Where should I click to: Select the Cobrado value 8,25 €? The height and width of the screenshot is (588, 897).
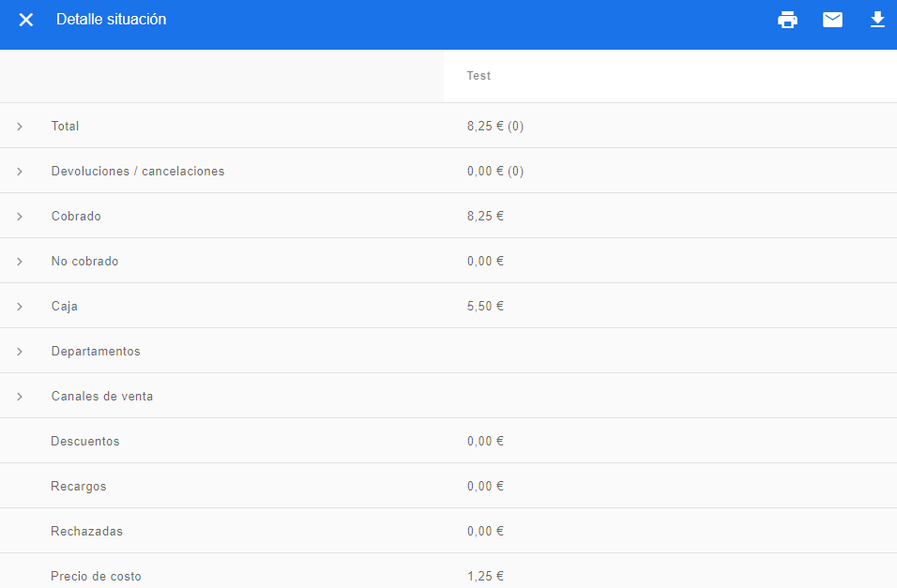click(x=485, y=217)
